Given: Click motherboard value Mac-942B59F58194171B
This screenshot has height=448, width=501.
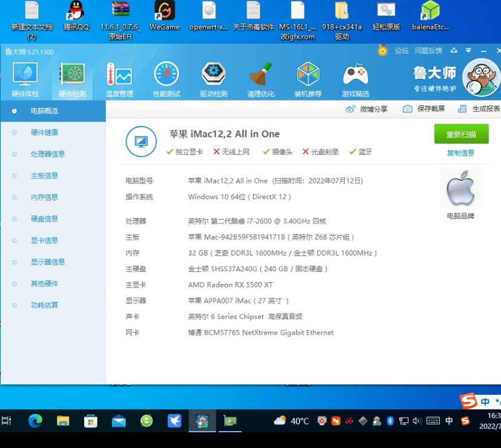Looking at the screenshot, I should tap(270, 237).
